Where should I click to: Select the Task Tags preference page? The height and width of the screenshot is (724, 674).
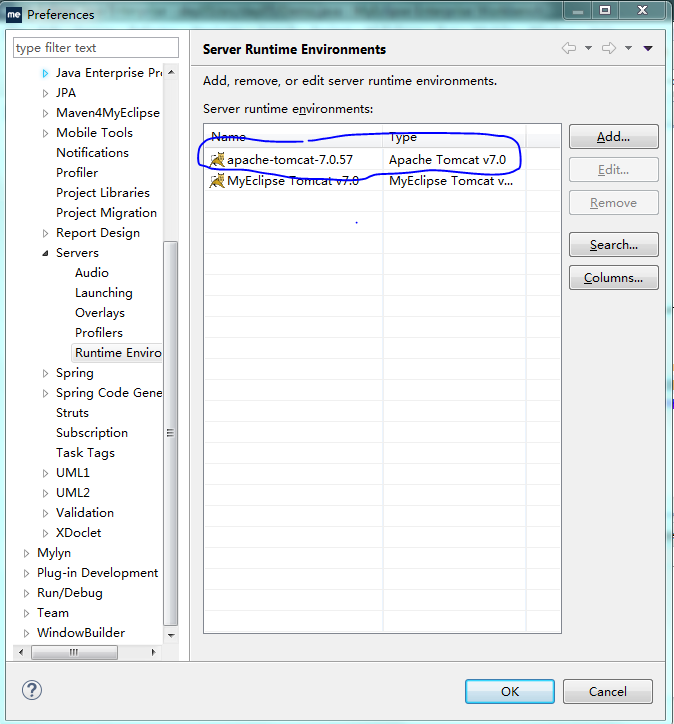(x=85, y=453)
